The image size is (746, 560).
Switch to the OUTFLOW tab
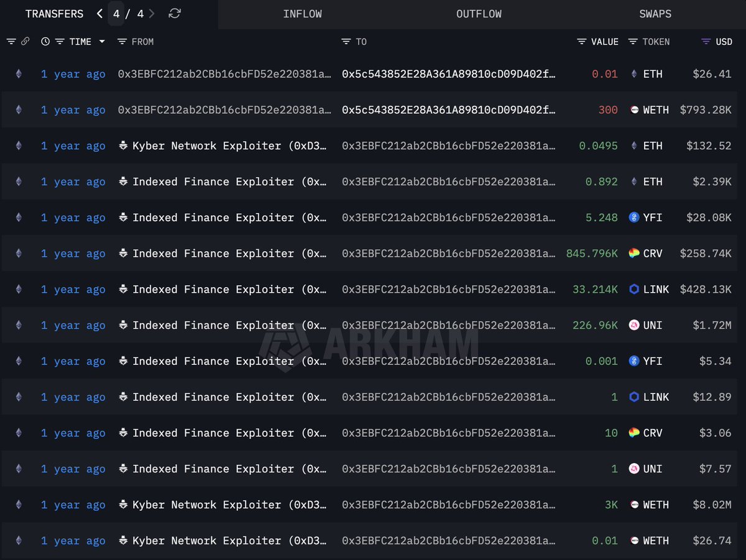click(x=479, y=14)
